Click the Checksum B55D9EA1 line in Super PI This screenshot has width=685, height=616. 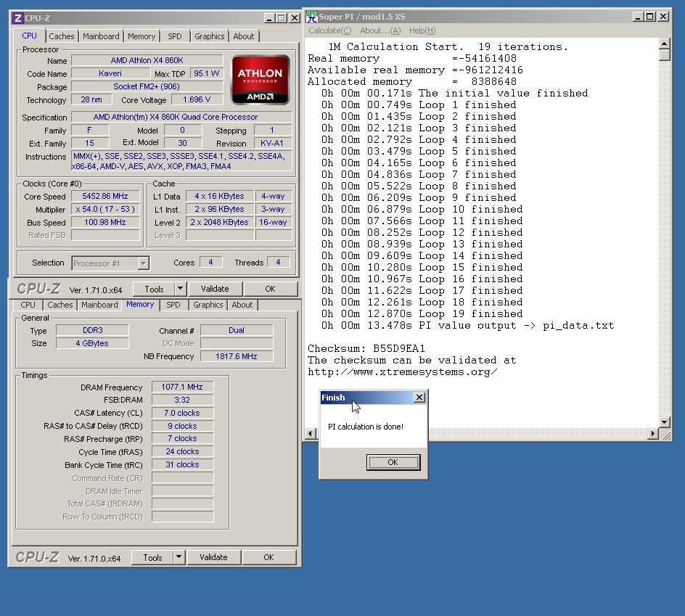(366, 348)
